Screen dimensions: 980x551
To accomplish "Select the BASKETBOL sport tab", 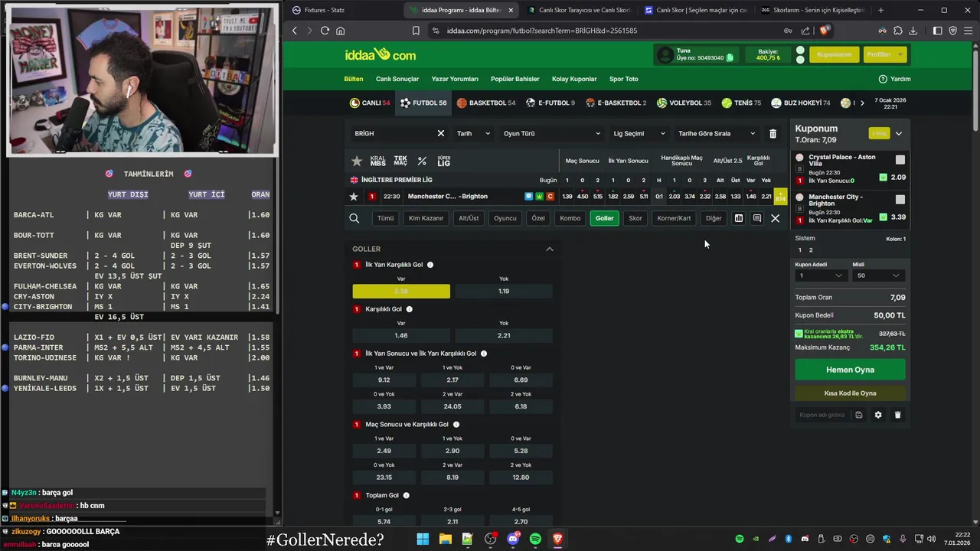I will (x=486, y=103).
